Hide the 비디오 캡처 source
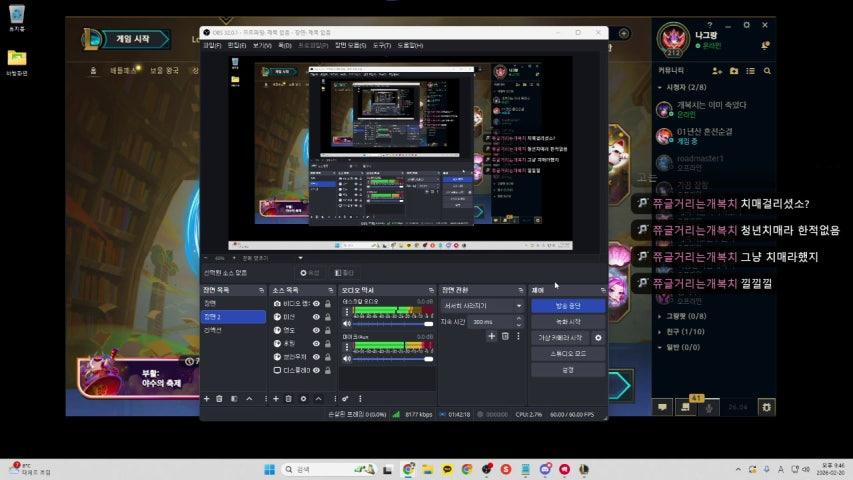 (x=316, y=303)
